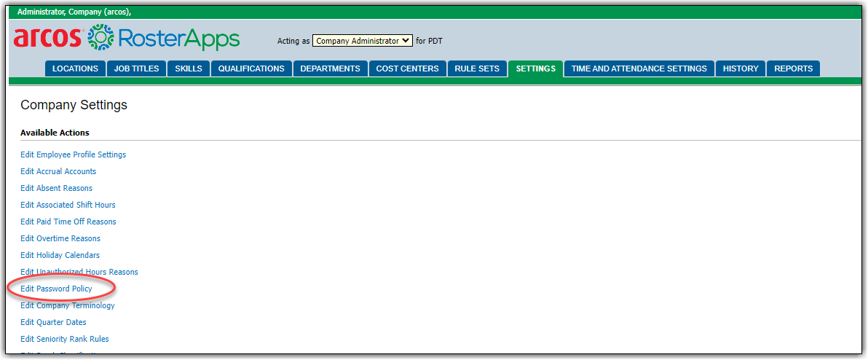Open Edit Accrual Accounts
Viewport: 868px width, 360px height.
58,171
